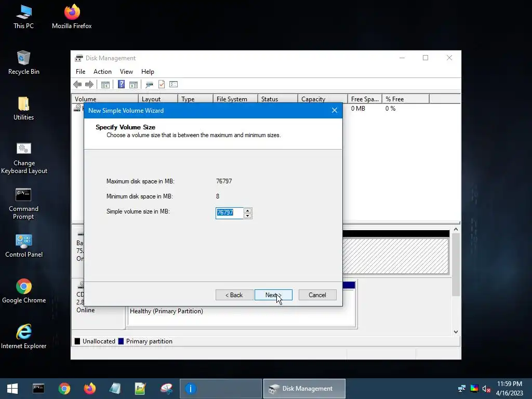Open Chrome from the taskbar
Viewport: 532px width, 399px height.
pos(64,389)
